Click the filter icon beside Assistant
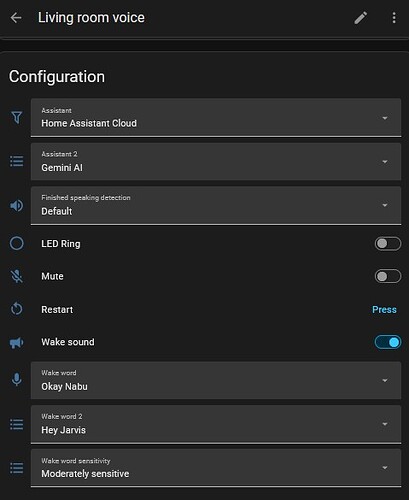This screenshot has height=500, width=409. 17,117
